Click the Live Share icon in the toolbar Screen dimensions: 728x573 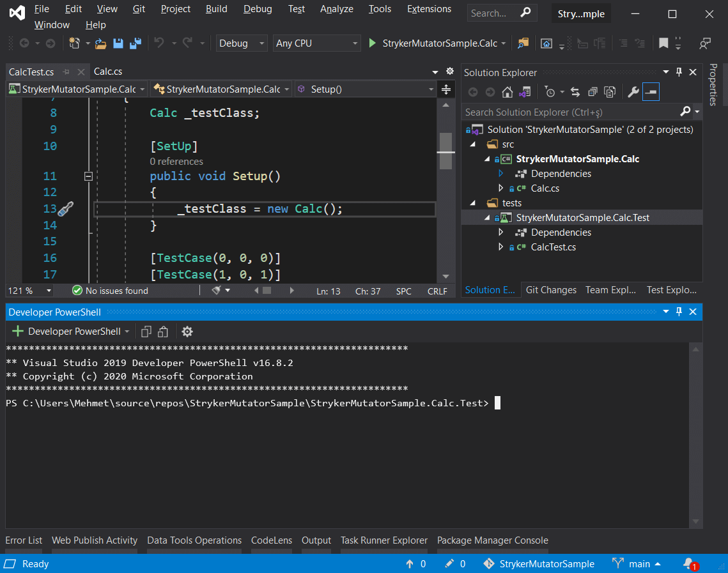pyautogui.click(x=705, y=43)
